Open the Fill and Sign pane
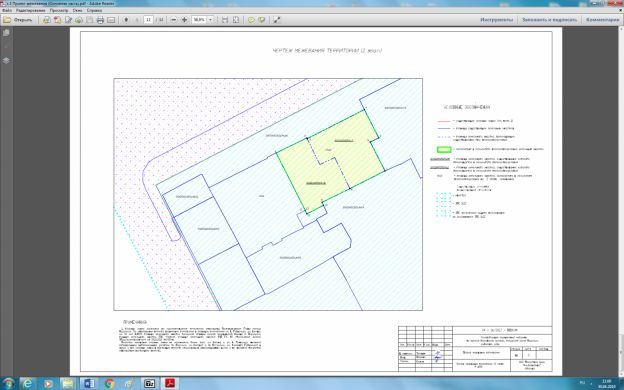Viewport: 624px width, 390px height. point(549,20)
